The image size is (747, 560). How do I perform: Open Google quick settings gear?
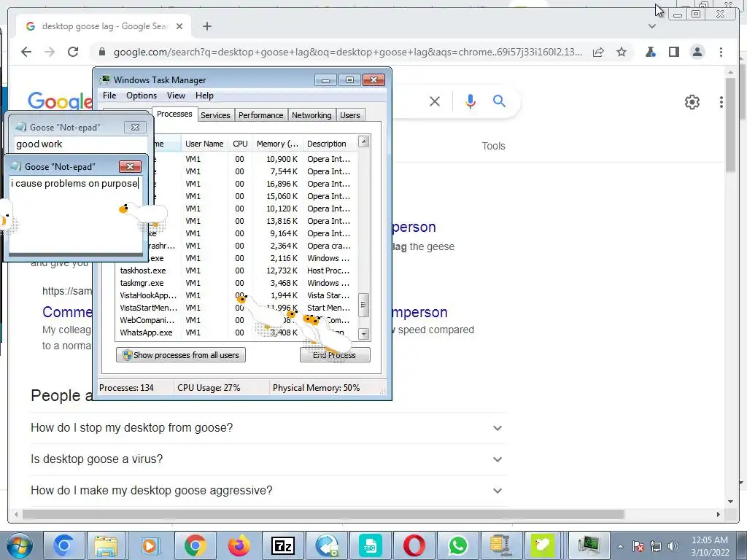click(x=692, y=102)
